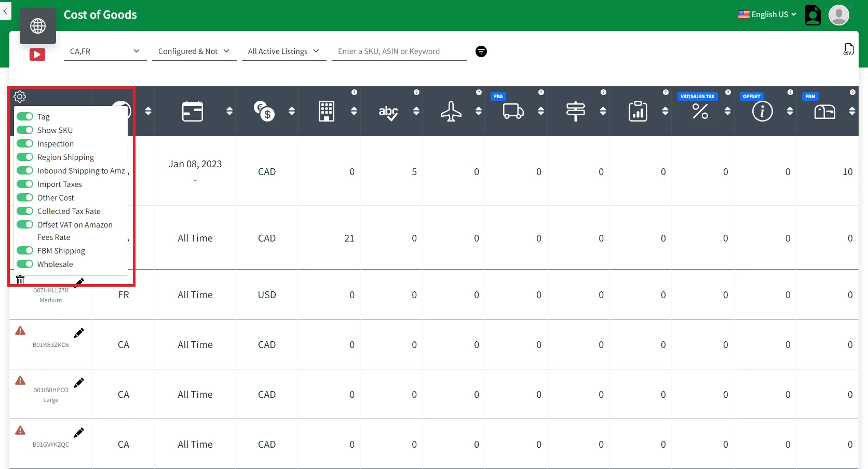Toggle the Show SKU switch
This screenshot has height=469, width=868.
pos(25,130)
